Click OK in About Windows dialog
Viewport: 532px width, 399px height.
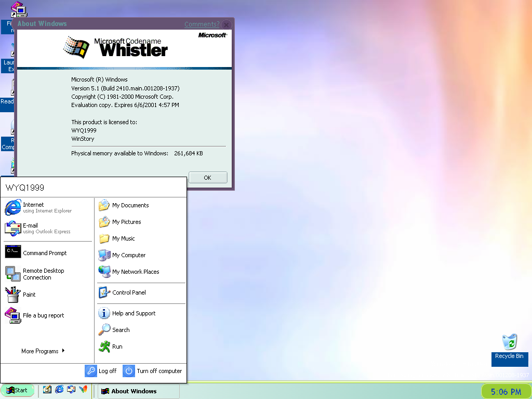tap(208, 178)
